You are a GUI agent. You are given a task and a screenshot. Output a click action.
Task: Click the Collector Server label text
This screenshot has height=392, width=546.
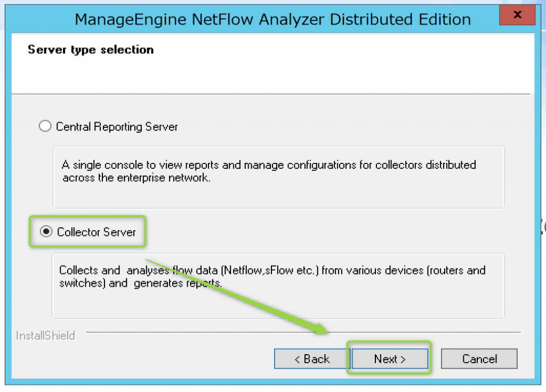pos(97,232)
